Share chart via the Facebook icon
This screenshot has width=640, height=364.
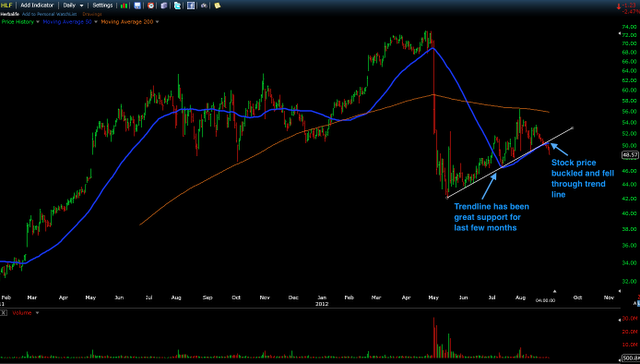click(x=191, y=6)
